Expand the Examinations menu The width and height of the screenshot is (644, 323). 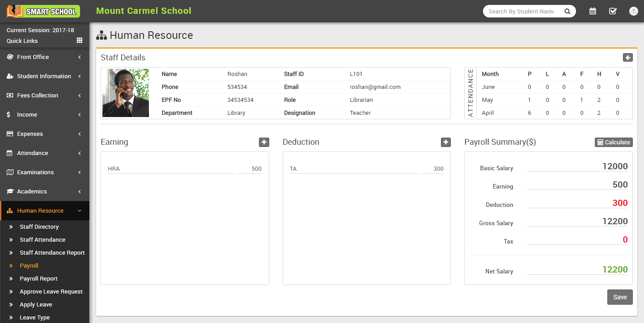45,172
